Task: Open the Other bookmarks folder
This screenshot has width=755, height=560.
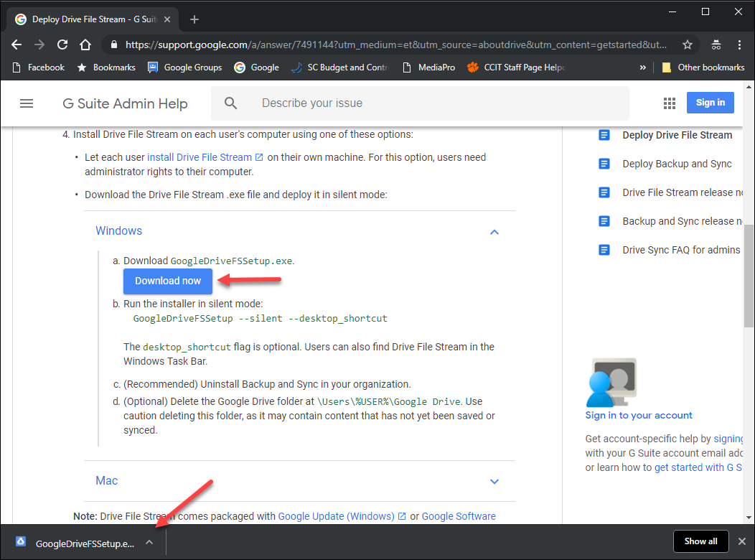Action: click(703, 67)
